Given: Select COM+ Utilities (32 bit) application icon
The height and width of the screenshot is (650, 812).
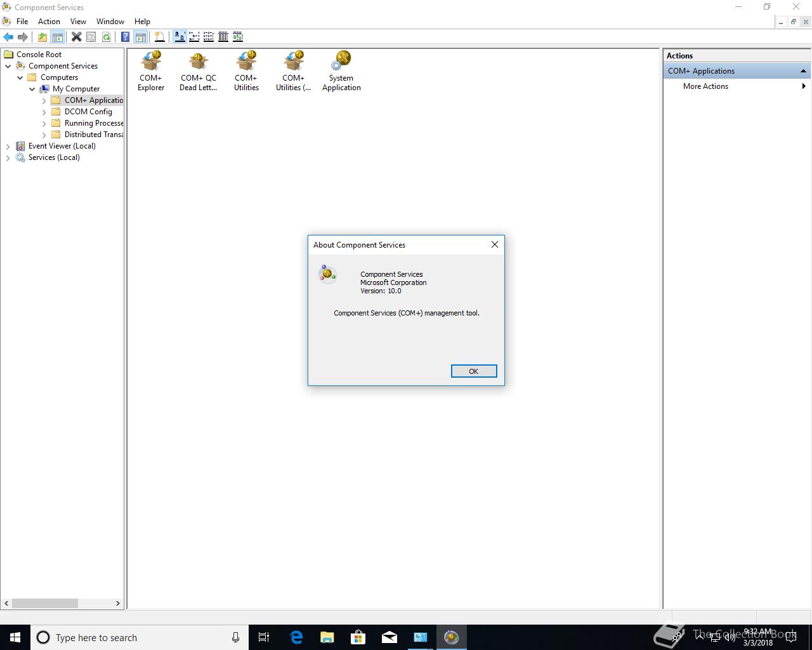Looking at the screenshot, I should pyautogui.click(x=293, y=71).
